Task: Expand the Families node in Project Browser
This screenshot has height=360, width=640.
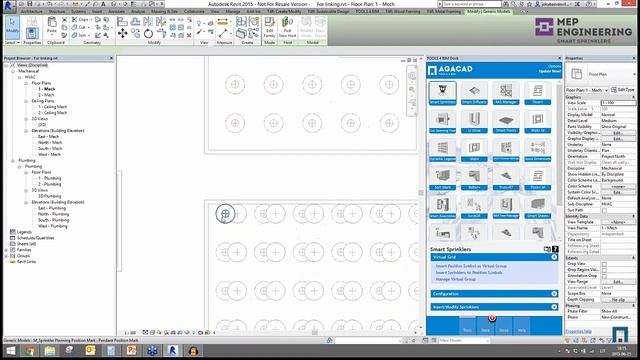Action: pyautogui.click(x=7, y=249)
